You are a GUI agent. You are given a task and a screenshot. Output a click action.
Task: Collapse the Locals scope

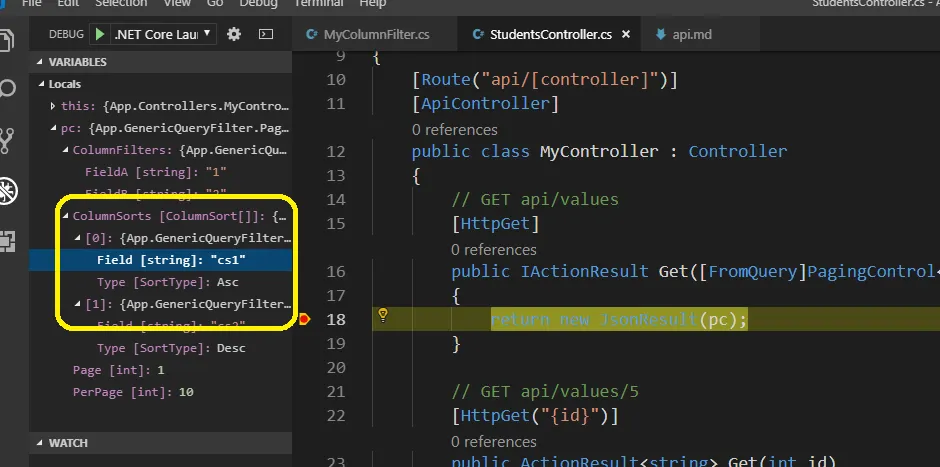pyautogui.click(x=41, y=84)
